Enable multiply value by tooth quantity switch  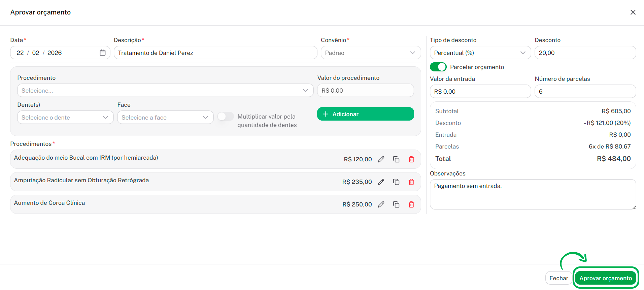point(226,117)
